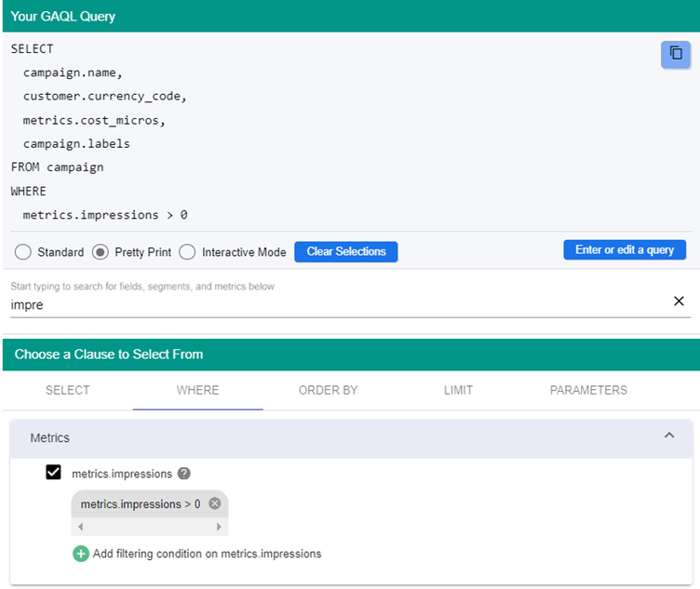The image size is (700, 589).
Task: Uncheck the metrics.impressions checkbox
Action: pos(54,472)
